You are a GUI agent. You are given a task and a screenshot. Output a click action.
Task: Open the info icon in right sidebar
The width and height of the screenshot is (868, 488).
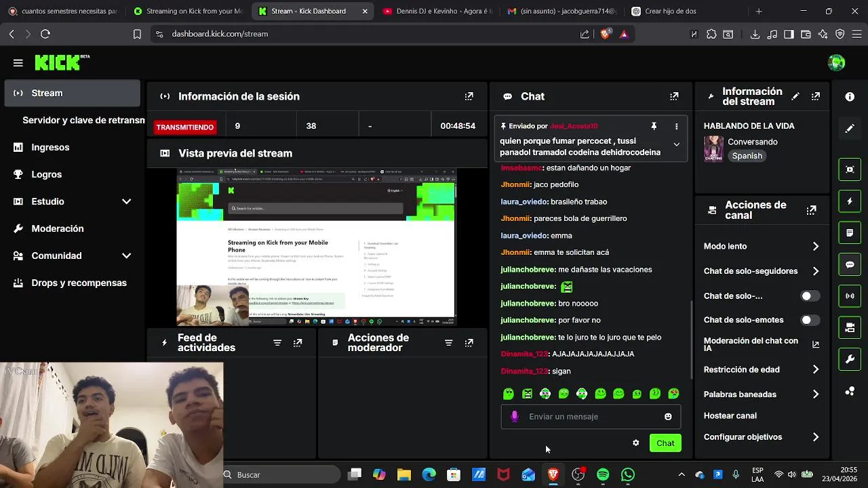(x=850, y=97)
